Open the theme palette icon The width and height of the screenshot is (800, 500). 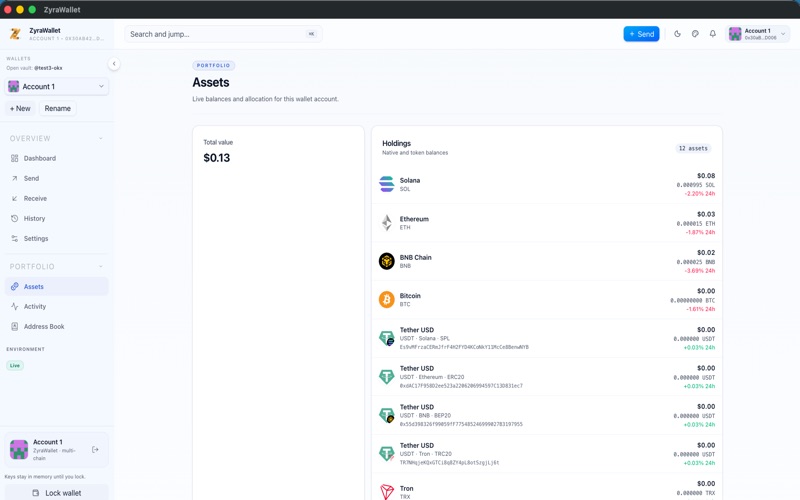(x=695, y=34)
